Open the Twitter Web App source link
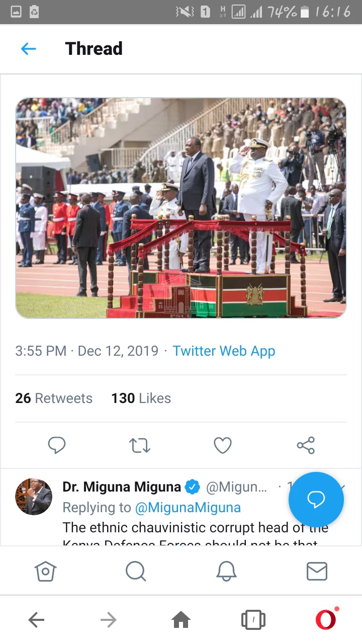The image size is (362, 644). [224, 351]
